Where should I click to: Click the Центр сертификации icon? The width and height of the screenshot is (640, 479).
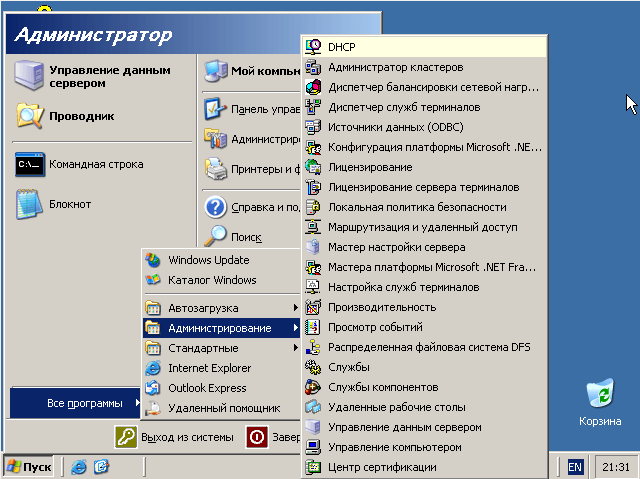[313, 467]
